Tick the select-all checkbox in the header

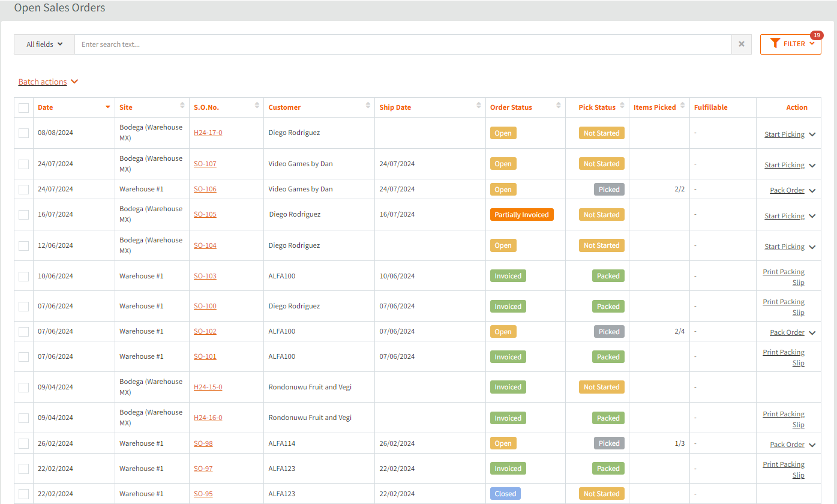[23, 108]
